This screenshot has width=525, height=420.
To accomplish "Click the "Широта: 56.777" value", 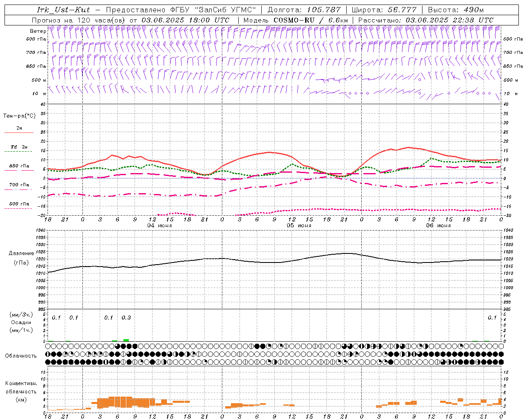I will [x=384, y=10].
